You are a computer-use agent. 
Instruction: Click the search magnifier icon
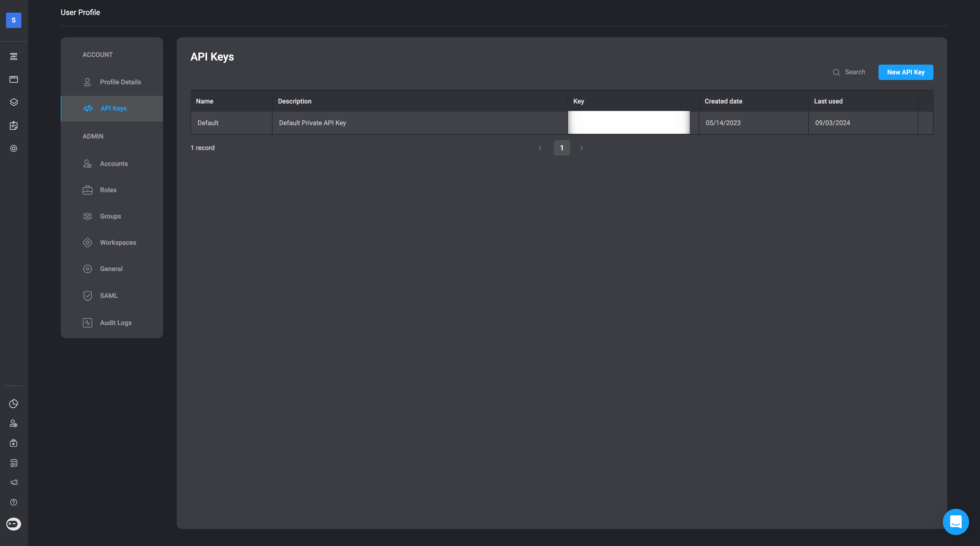point(836,72)
